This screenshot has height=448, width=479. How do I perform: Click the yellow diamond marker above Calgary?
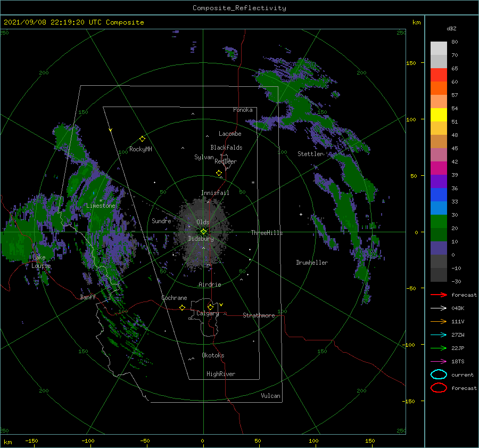pos(210,307)
